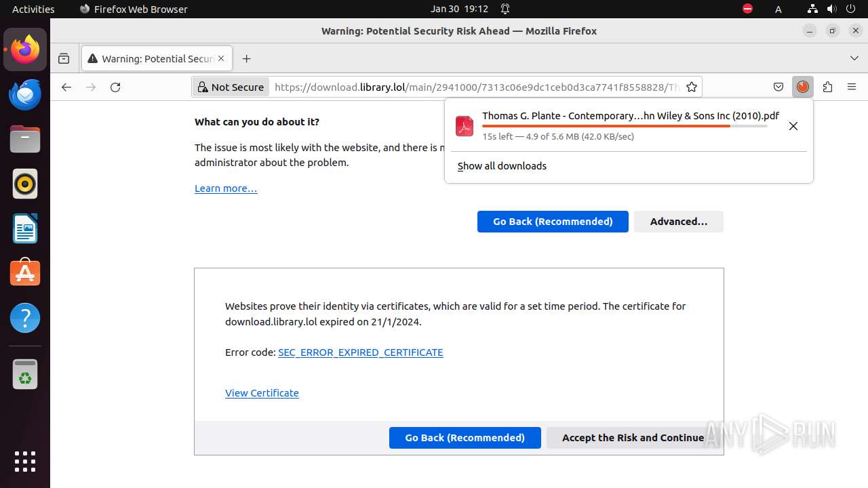List all tabs dropdown

pos(854,59)
